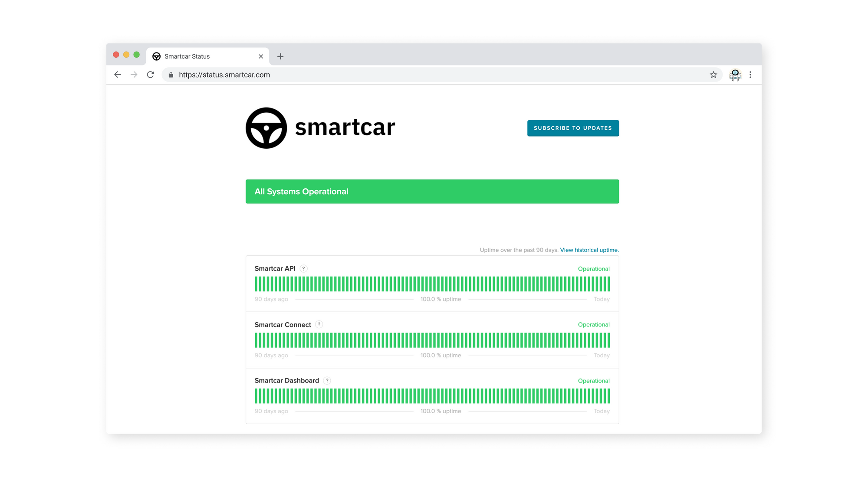Bookmark the page using the star icon
Screen dimensions: 868x477
click(713, 75)
